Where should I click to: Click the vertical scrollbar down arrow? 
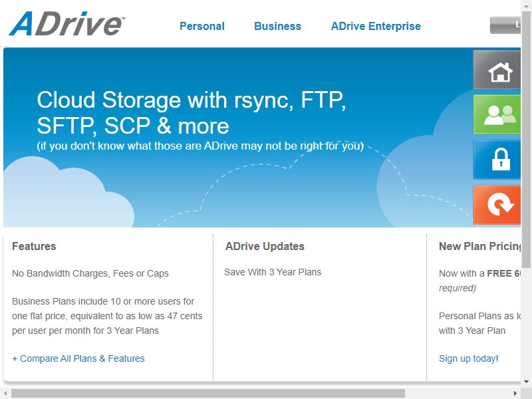coord(526,382)
